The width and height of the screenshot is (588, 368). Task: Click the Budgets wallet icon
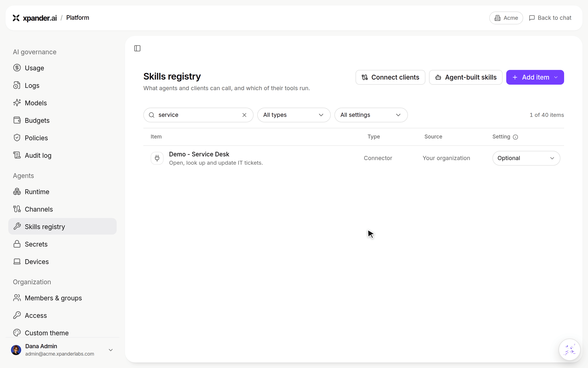[x=17, y=120]
